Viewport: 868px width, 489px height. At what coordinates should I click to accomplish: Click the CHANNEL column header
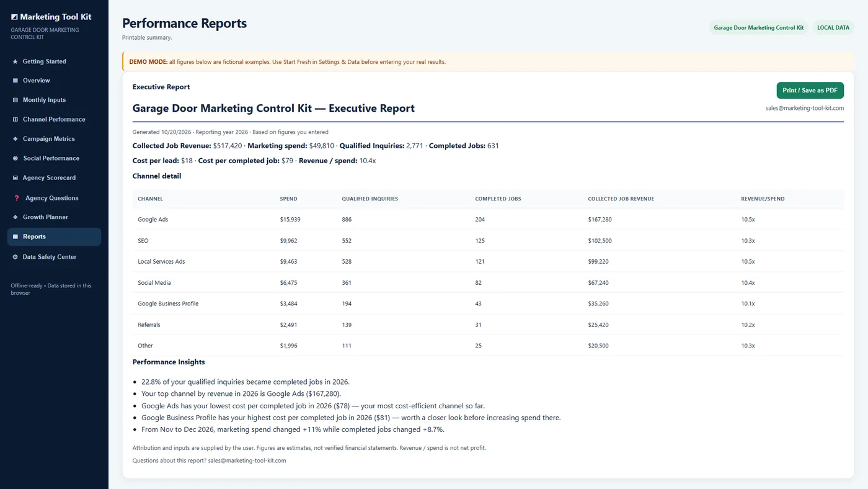pos(150,199)
